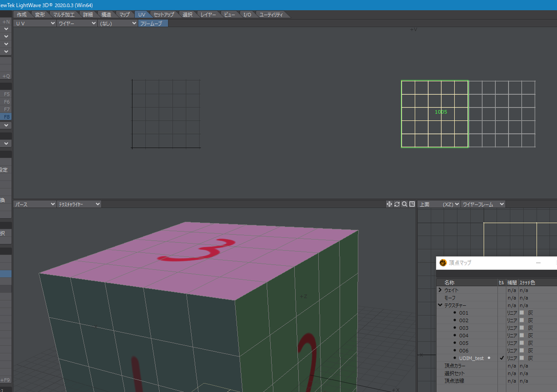Open the 上面 (XZ) view dropdown
Screen dimensions: 557x392
[439, 204]
